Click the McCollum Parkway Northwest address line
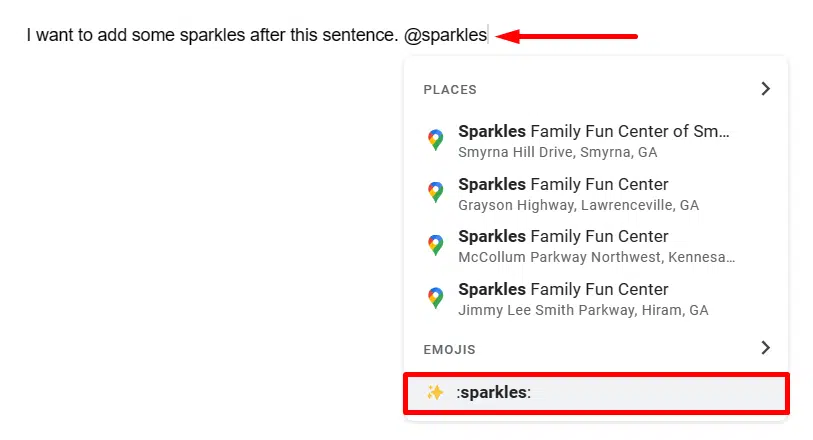The height and width of the screenshot is (440, 813). point(596,257)
